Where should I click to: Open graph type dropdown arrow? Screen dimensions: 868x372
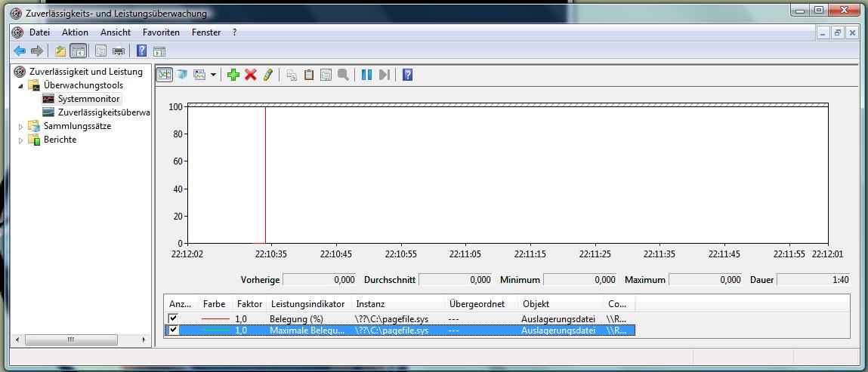point(213,75)
